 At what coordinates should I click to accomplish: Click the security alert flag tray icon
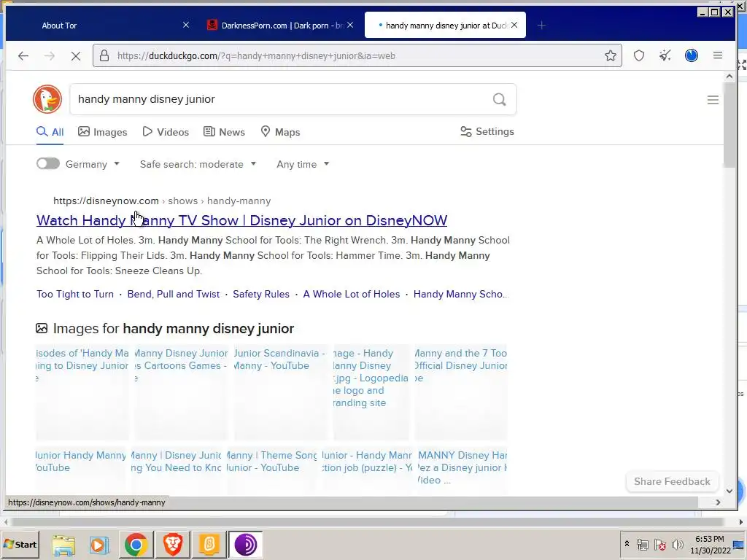point(659,544)
